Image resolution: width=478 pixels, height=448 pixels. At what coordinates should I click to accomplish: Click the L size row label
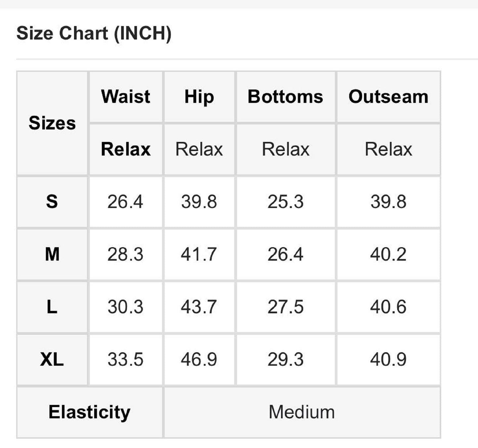tap(52, 307)
